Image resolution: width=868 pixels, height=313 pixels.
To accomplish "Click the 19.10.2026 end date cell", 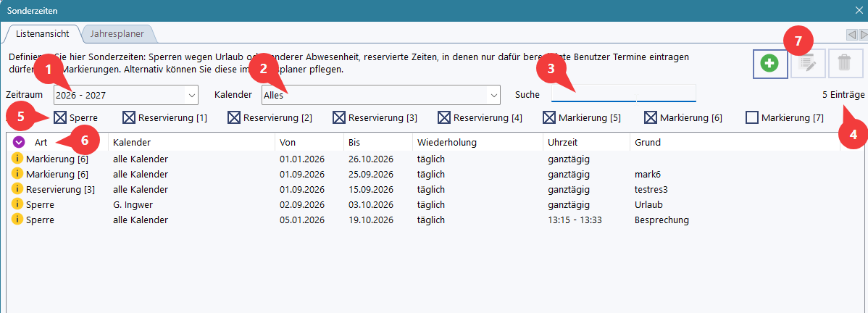I will point(371,220).
